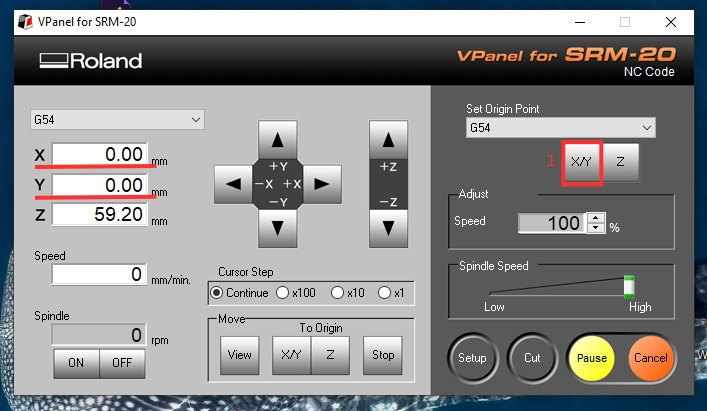
Task: Click the Y coordinate value field
Action: [x=100, y=185]
